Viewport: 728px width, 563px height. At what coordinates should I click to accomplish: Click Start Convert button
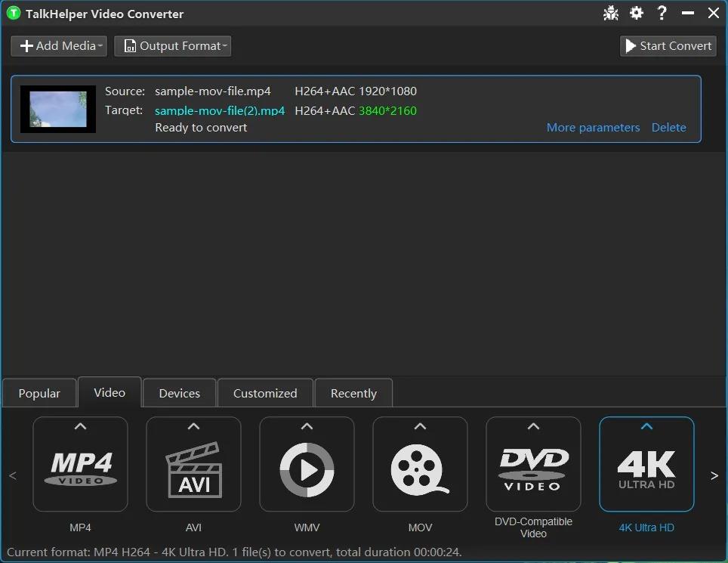[x=668, y=46]
